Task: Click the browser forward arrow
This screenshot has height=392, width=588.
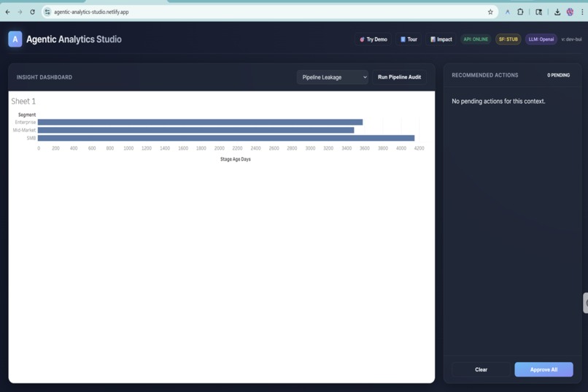Action: coord(20,12)
